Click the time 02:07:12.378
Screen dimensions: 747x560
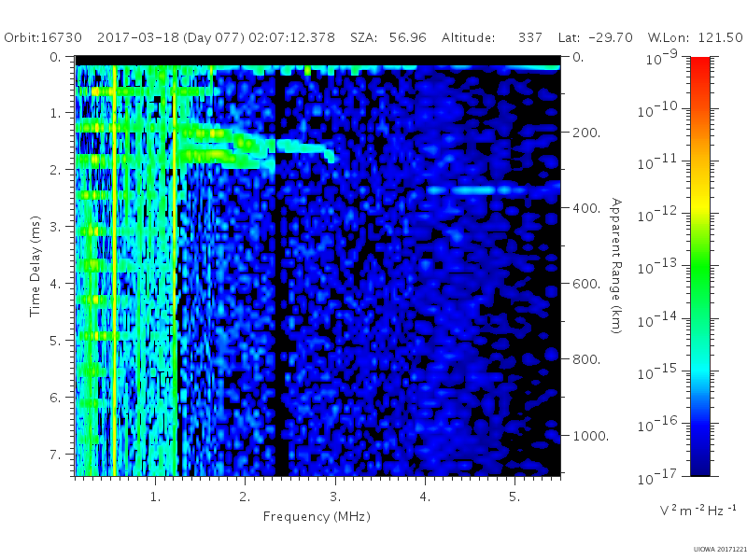coord(292,37)
